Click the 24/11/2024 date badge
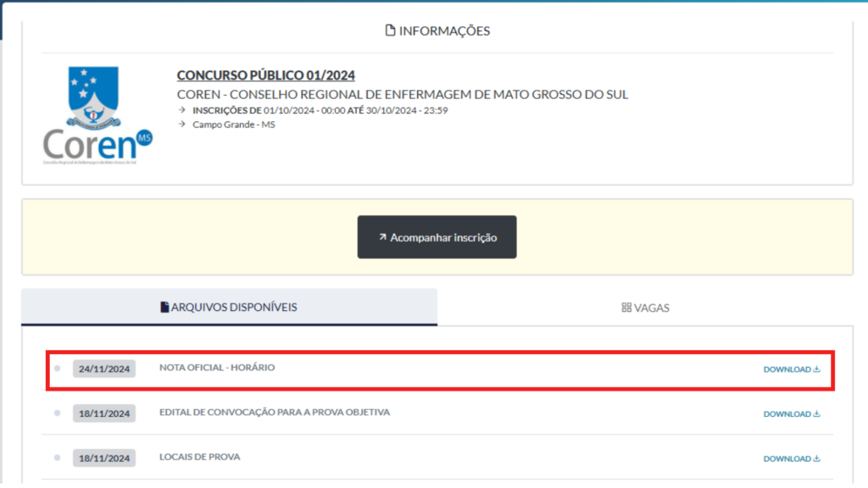The height and width of the screenshot is (488, 868). [104, 369]
